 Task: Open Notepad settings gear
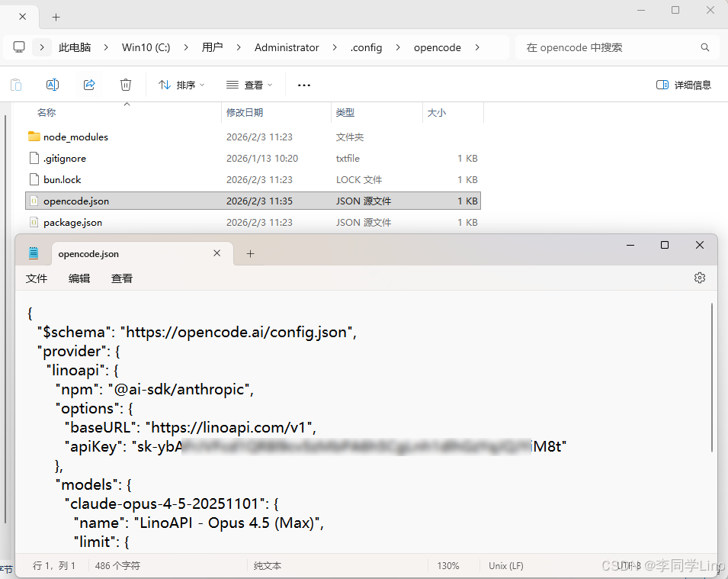click(700, 278)
